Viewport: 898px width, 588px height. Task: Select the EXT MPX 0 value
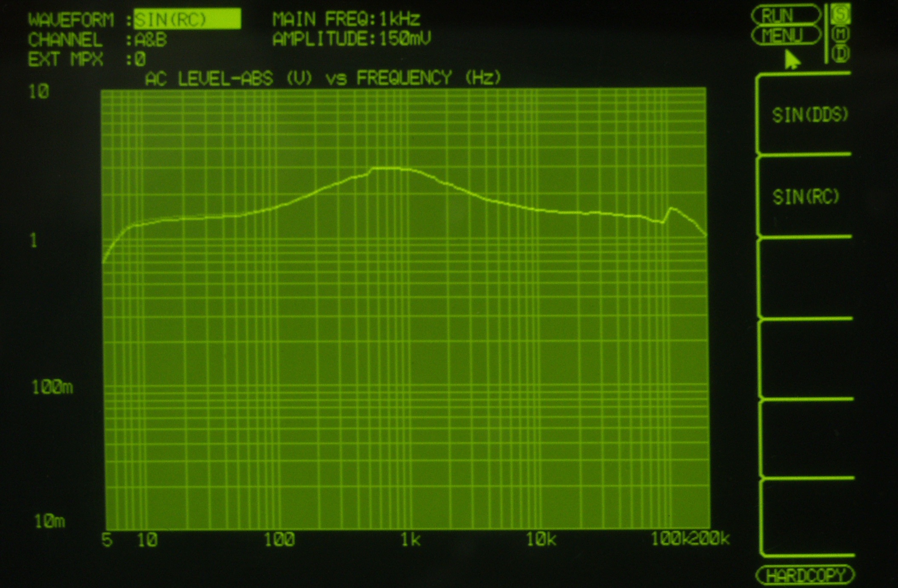click(x=140, y=59)
